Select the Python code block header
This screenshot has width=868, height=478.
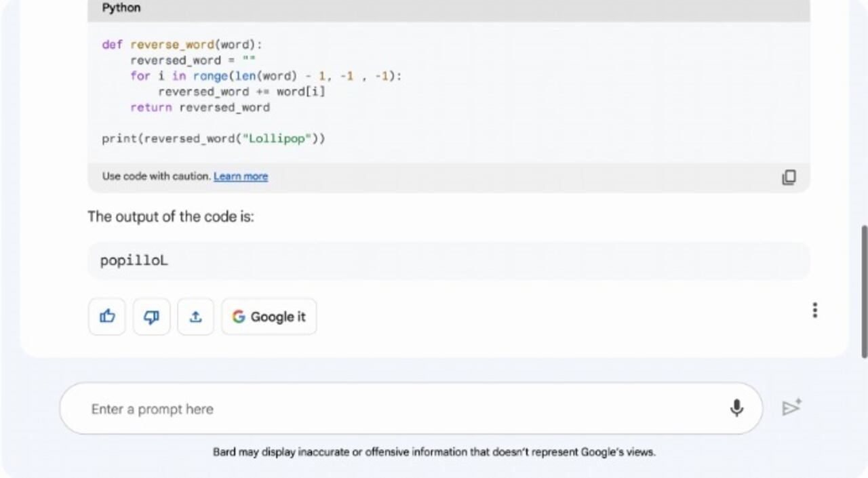click(121, 8)
